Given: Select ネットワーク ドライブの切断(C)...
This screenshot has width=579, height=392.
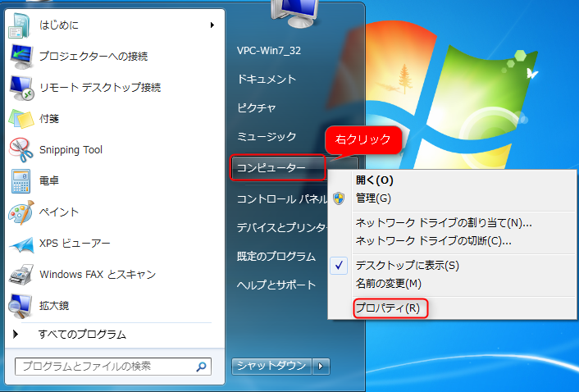Looking at the screenshot, I should tap(433, 241).
